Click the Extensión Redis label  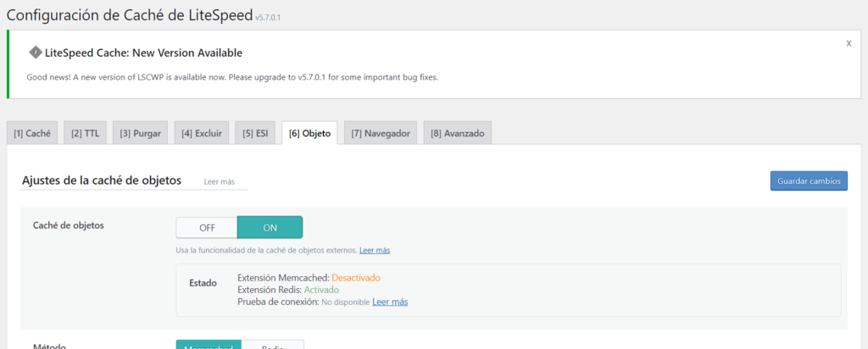pyautogui.click(x=270, y=290)
